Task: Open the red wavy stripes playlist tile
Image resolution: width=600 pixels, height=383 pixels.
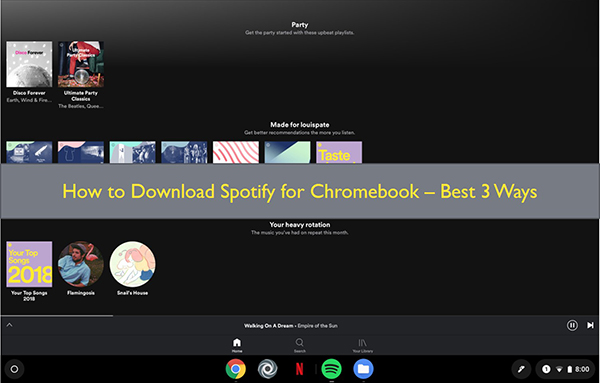Action: pos(236,152)
